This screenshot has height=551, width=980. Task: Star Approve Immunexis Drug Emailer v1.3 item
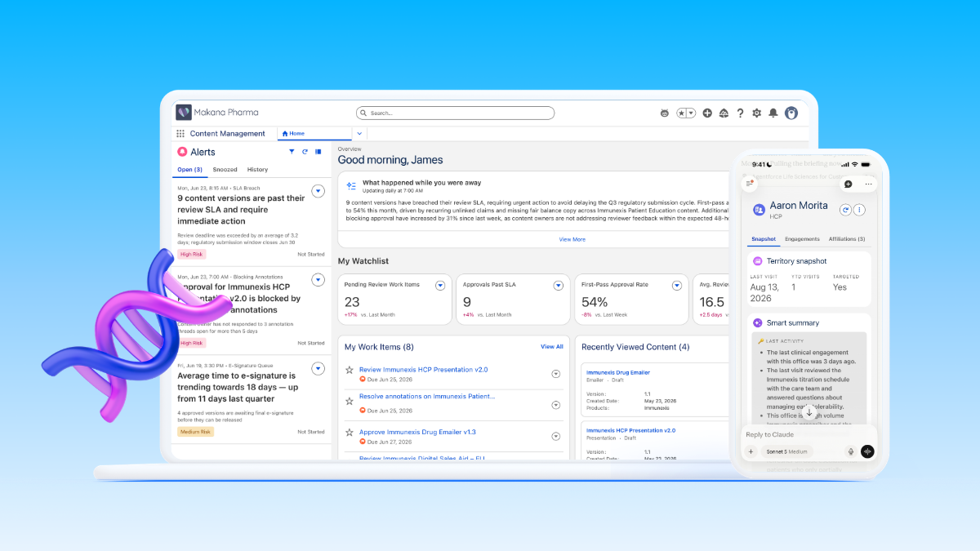point(350,433)
